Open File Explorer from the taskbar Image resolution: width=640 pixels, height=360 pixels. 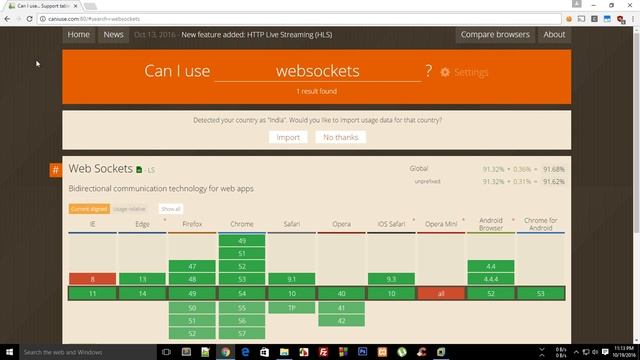[x=284, y=352]
